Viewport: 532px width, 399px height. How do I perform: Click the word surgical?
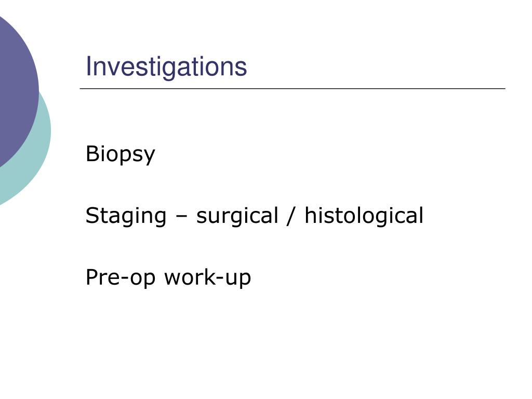coord(237,216)
